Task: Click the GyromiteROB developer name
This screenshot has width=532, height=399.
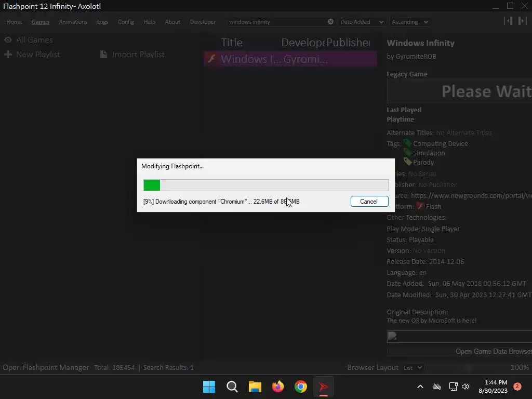Action: pos(416,56)
